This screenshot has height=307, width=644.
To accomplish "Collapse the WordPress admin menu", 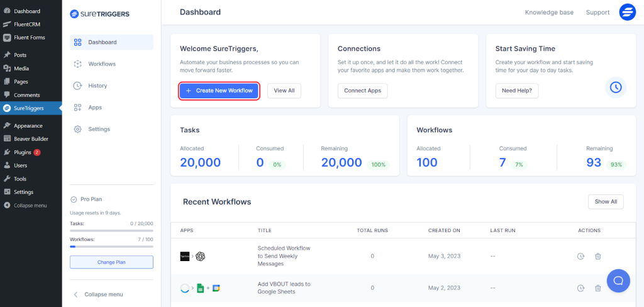I will tap(31, 205).
